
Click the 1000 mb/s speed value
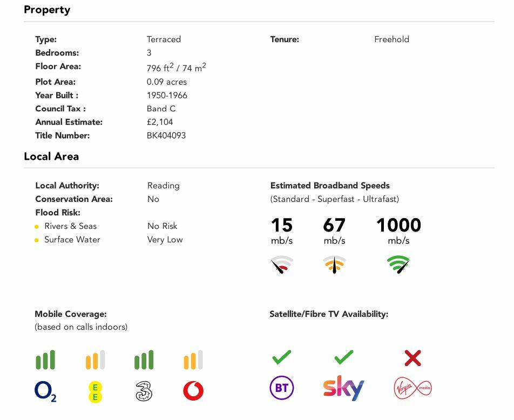pyautogui.click(x=398, y=225)
